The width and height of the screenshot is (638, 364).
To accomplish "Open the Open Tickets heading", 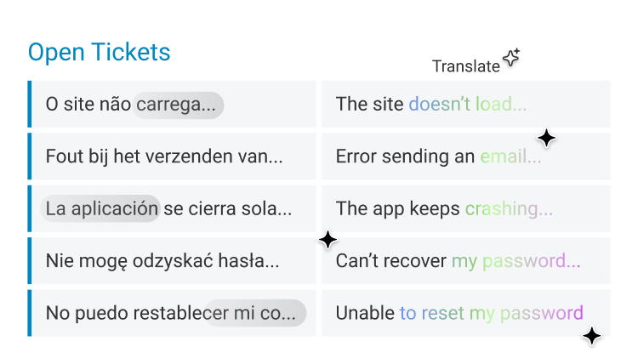I will [x=99, y=52].
